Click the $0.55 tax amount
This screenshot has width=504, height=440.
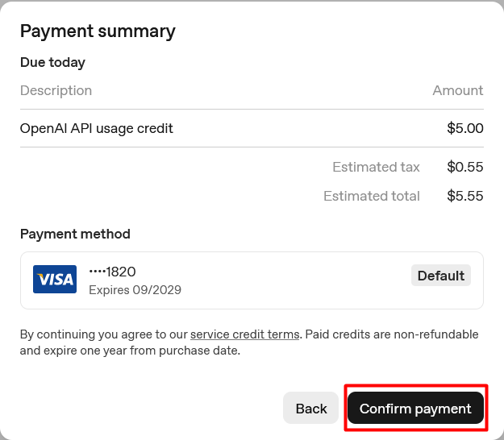(464, 167)
